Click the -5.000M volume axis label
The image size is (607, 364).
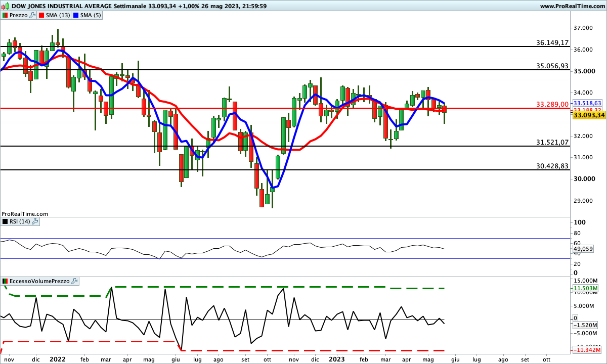(x=586, y=333)
